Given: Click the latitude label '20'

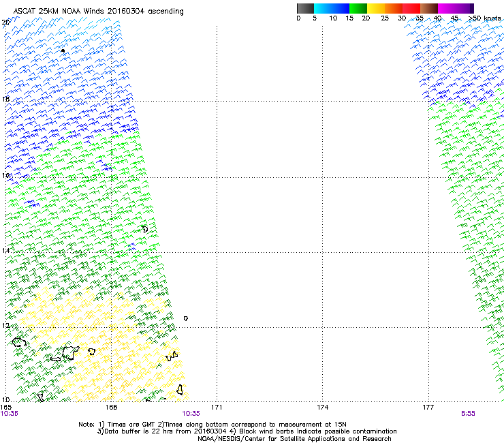Looking at the screenshot, I should tap(5, 22).
